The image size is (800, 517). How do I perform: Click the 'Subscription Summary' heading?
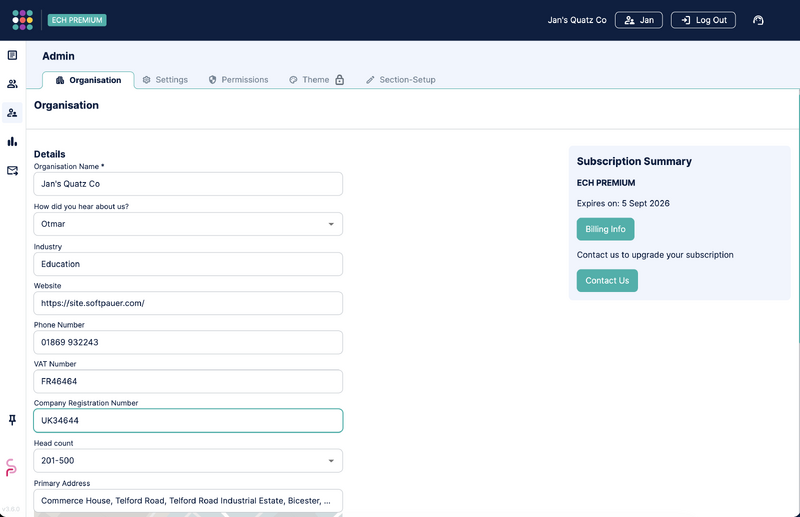(x=634, y=161)
